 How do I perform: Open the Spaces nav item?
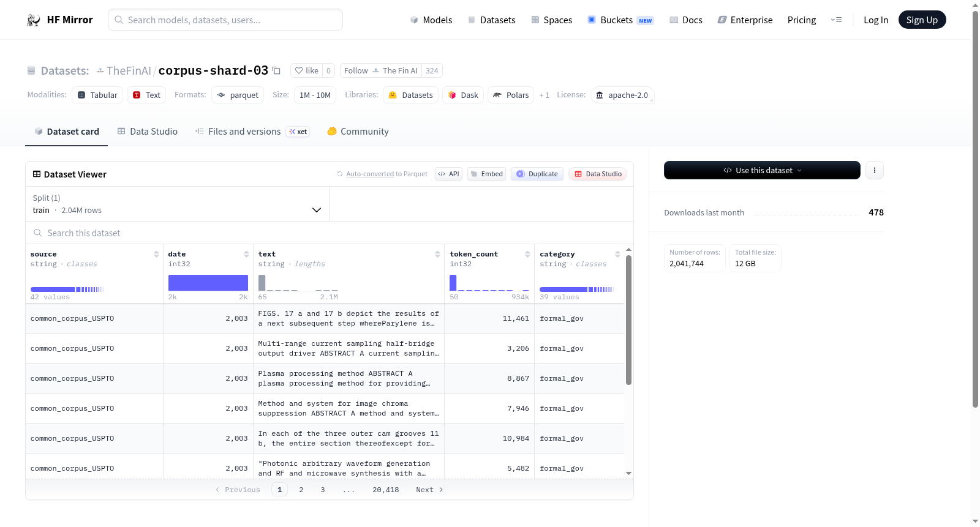(x=552, y=20)
